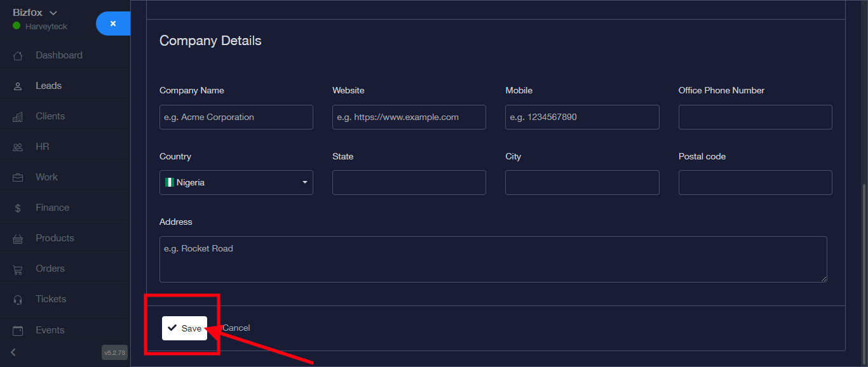Open Events from the sidebar menu

click(50, 330)
